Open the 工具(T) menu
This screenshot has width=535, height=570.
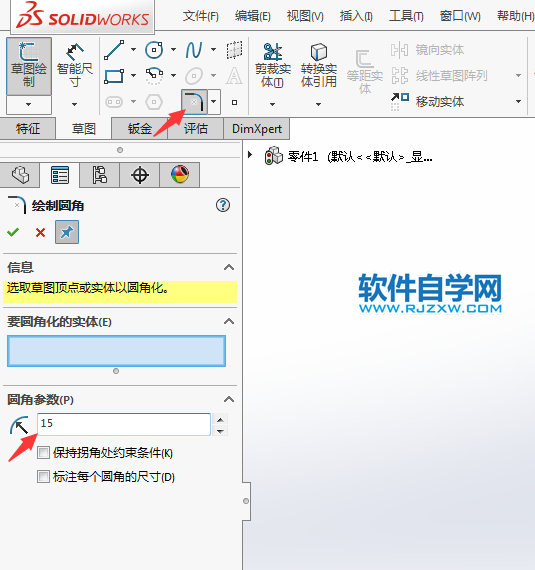coord(406,16)
